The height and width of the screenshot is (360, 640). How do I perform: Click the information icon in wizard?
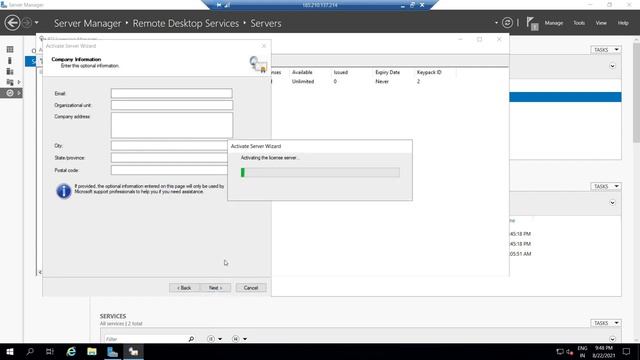64,191
